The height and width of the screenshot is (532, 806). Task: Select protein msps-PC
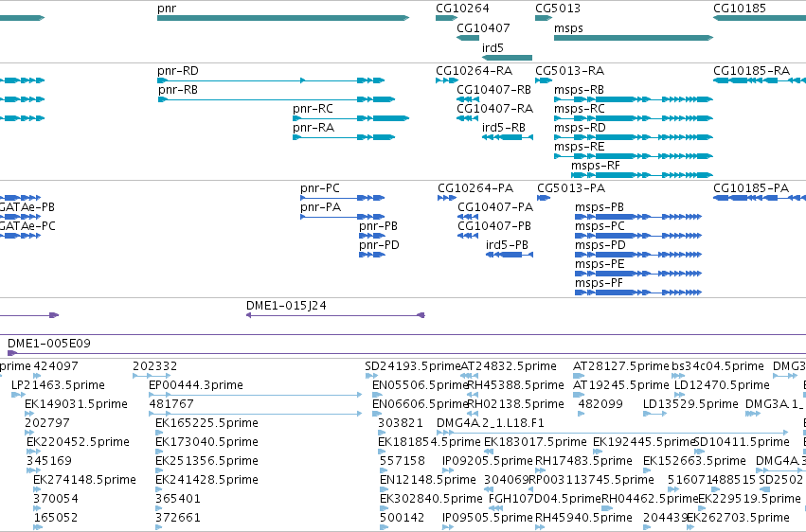[x=638, y=237]
